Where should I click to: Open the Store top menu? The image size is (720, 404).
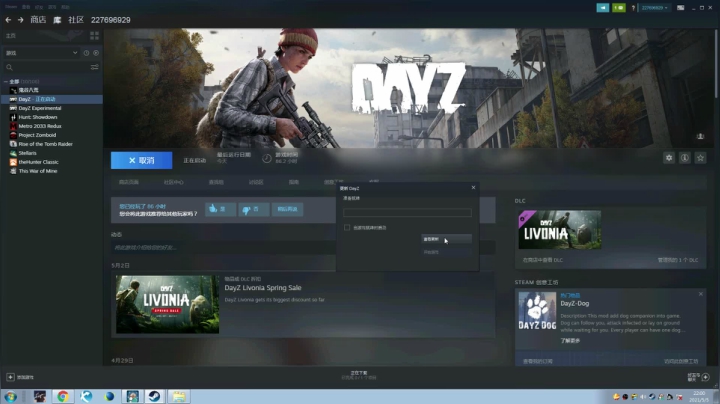coord(38,20)
